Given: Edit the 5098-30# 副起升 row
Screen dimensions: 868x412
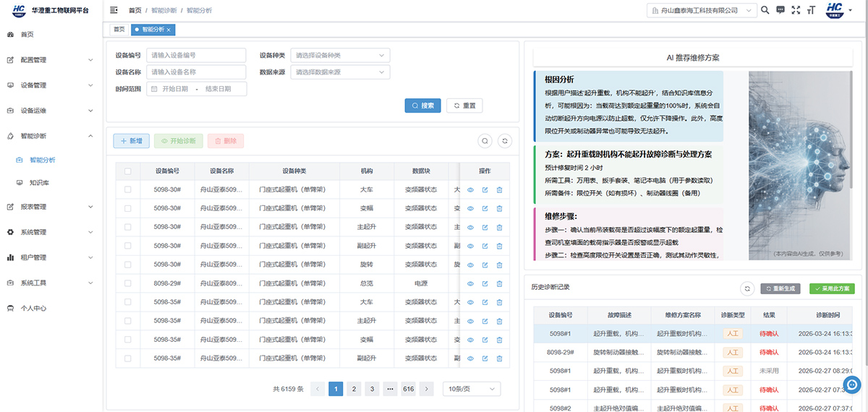Looking at the screenshot, I should [x=485, y=246].
